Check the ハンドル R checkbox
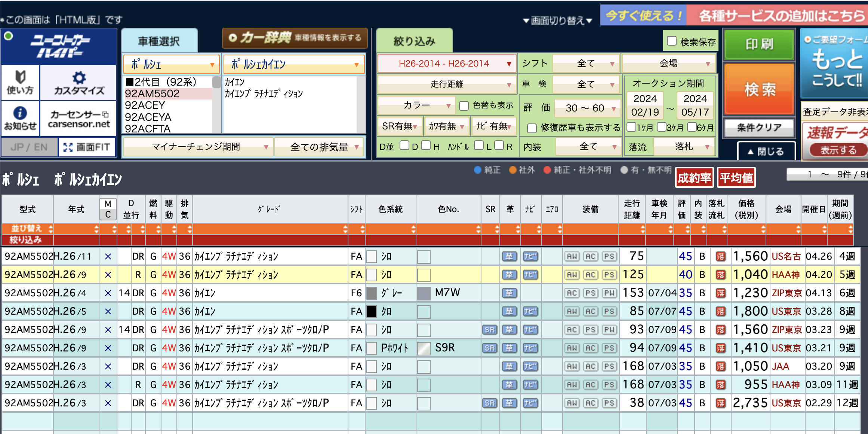 [x=499, y=145]
